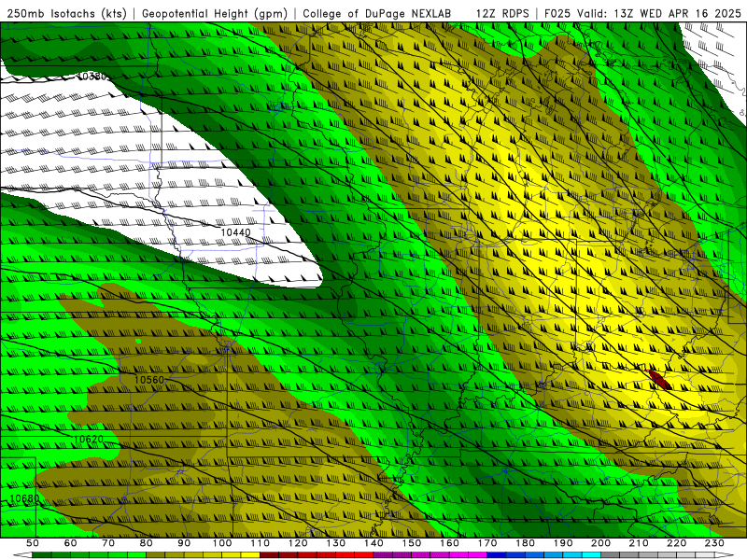Click the "12Z RDPS" model run label

click(x=502, y=13)
